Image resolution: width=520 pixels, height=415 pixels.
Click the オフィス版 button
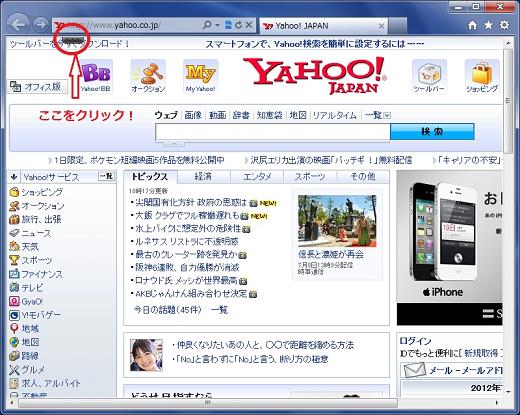coord(37,87)
